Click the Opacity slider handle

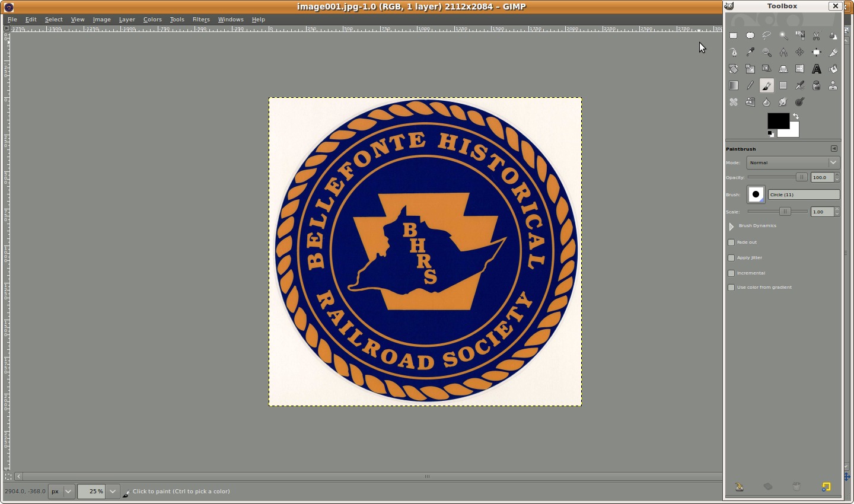tap(801, 177)
